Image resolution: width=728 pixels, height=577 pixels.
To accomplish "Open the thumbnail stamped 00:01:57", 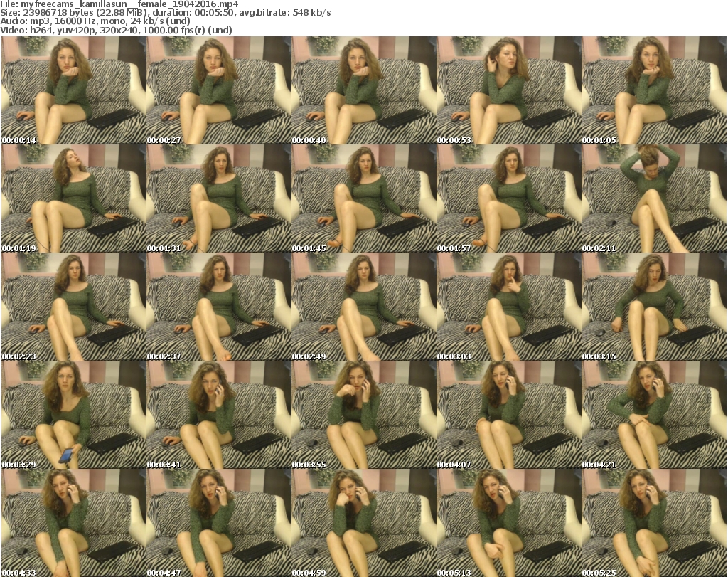I will point(509,198).
